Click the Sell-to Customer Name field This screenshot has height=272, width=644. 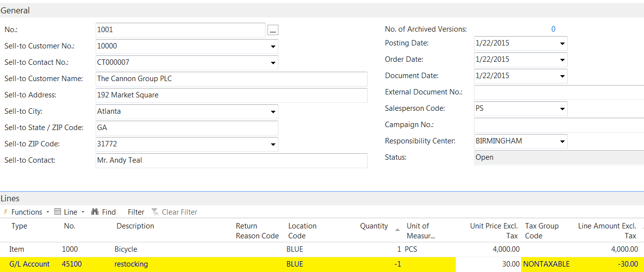tap(231, 79)
